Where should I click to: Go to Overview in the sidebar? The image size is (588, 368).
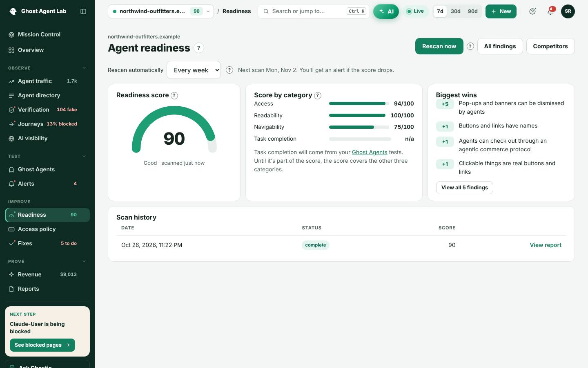[x=47, y=50]
